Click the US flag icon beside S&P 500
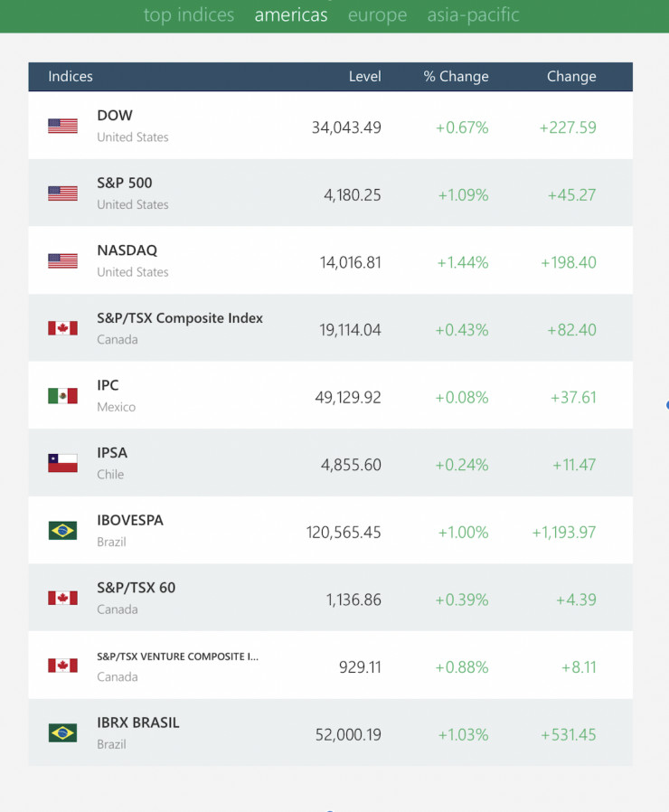This screenshot has height=812, width=669. pos(62,194)
